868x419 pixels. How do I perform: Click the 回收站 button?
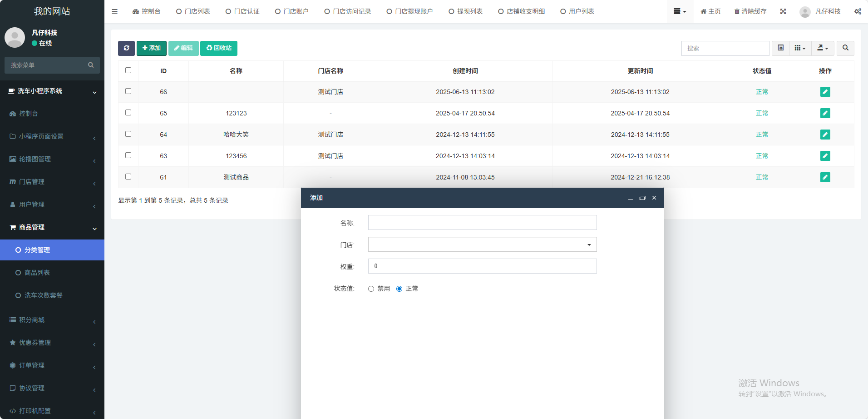(219, 48)
